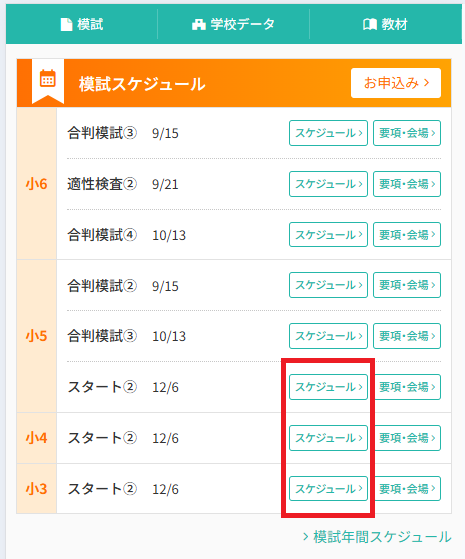The height and width of the screenshot is (559, 465).
Task: Click the open book icon for 教材
Action: (370, 25)
